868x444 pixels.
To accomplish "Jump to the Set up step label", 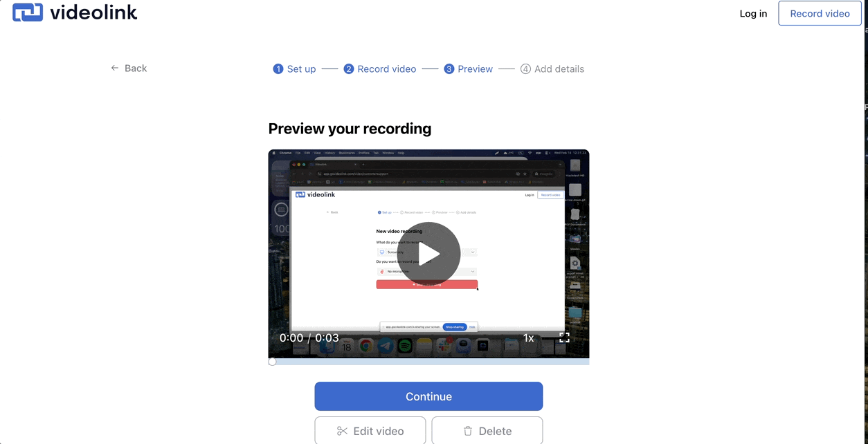I will [301, 69].
